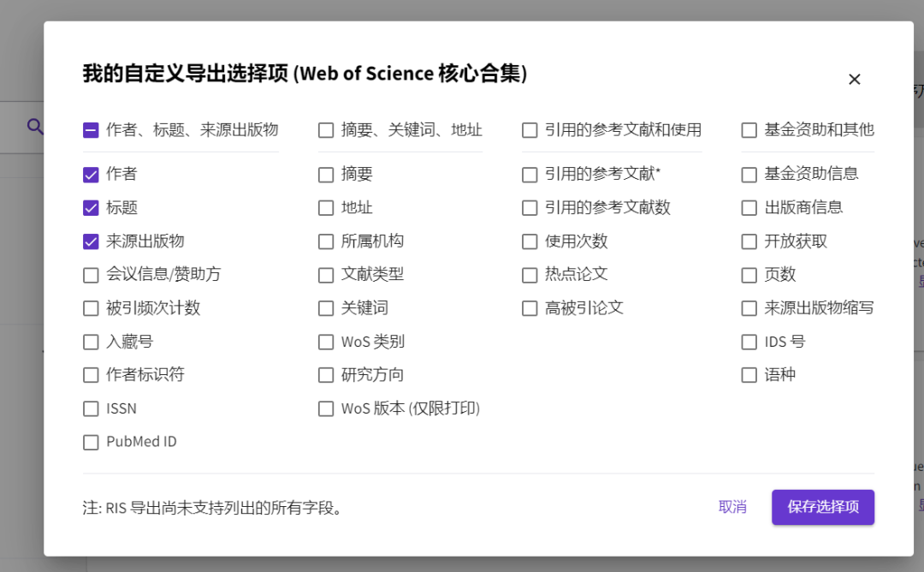924x572 pixels.
Task: Enable the 使用次数 checkbox
Action: tap(530, 241)
